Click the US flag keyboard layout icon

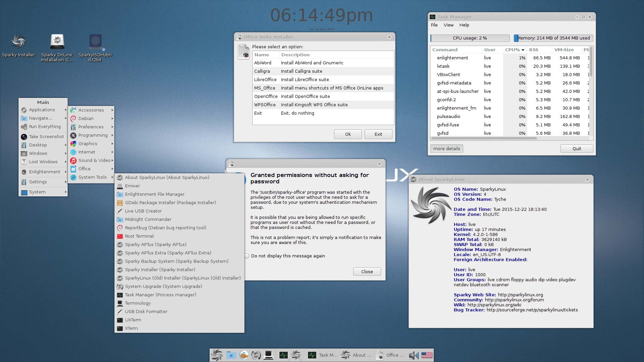(427, 355)
